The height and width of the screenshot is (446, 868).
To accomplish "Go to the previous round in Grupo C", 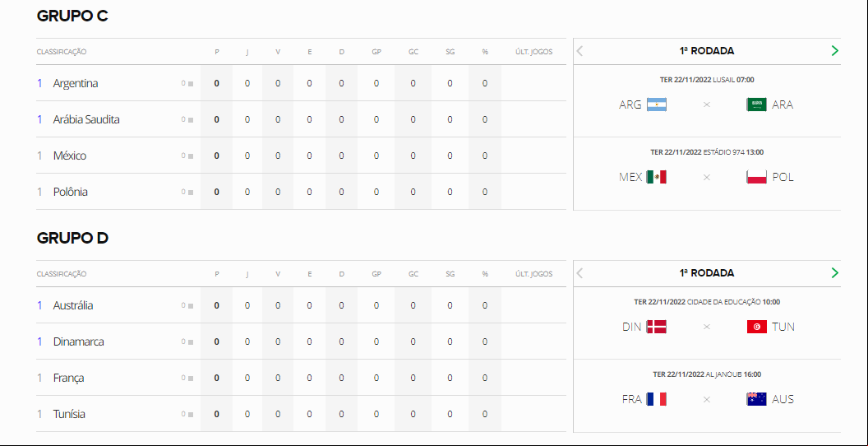I will (579, 51).
